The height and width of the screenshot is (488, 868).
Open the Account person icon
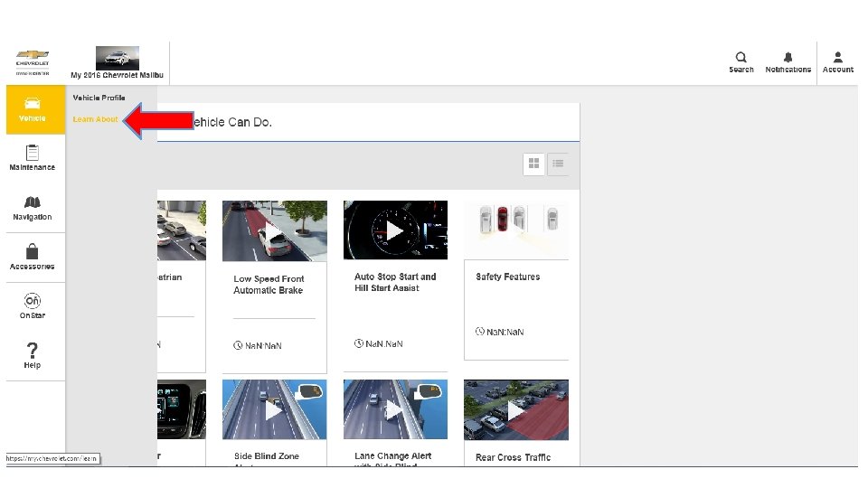(x=837, y=57)
